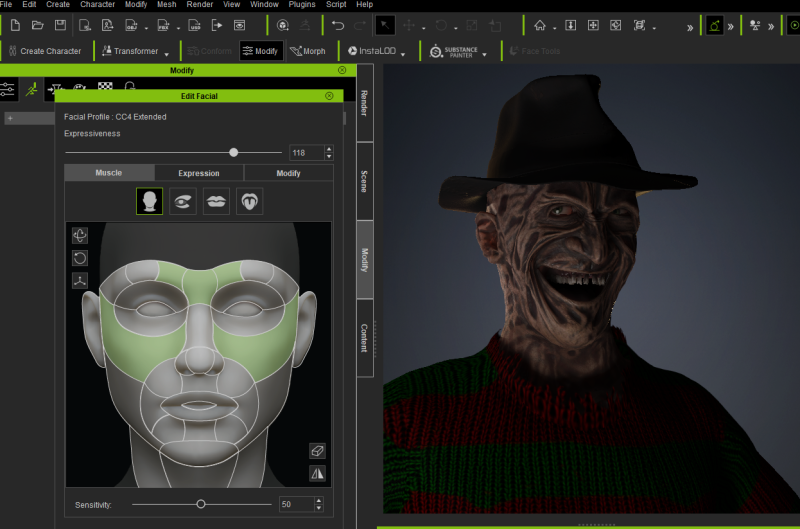
Task: Click the USD export icon
Action: [194, 25]
